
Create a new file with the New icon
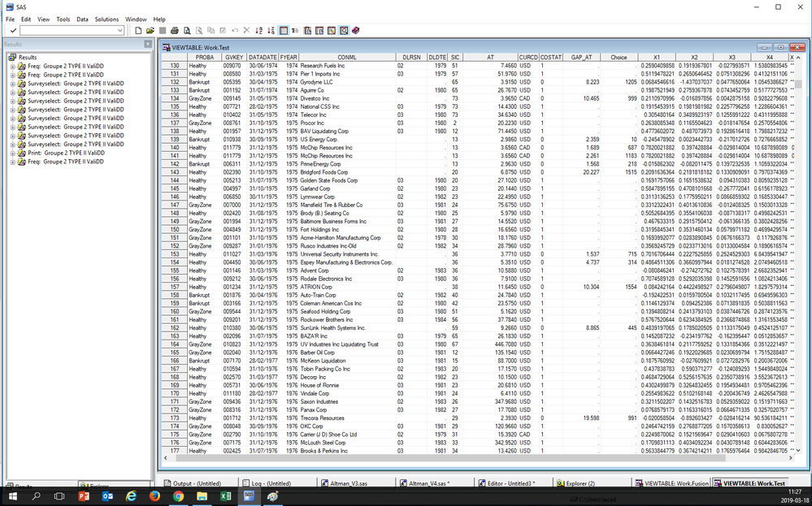(x=138, y=31)
